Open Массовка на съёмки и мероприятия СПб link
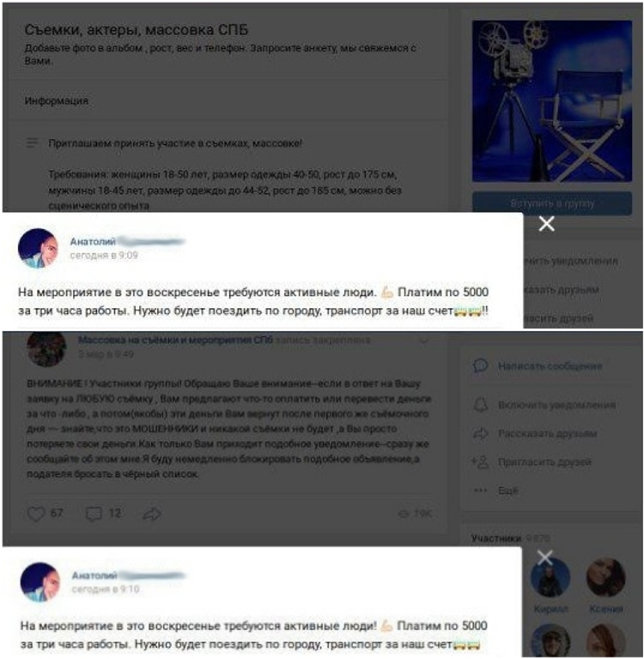644x659 pixels. pyautogui.click(x=175, y=340)
